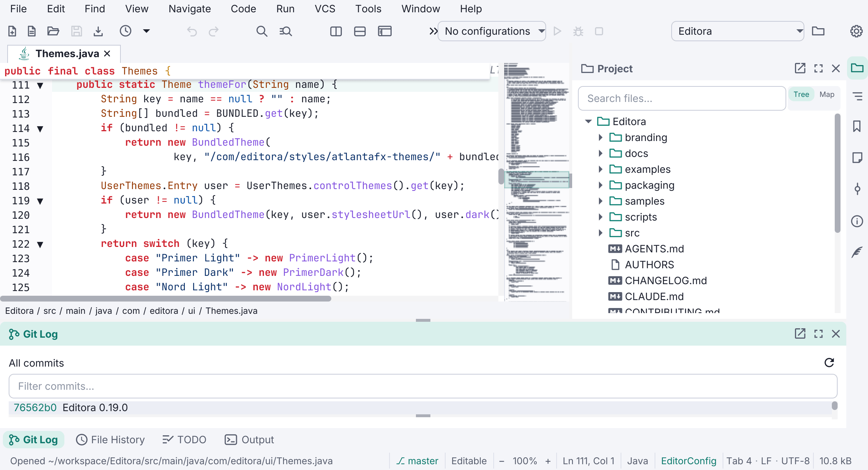Collapse the Editora root folder
This screenshot has height=470, width=868.
pos(588,122)
